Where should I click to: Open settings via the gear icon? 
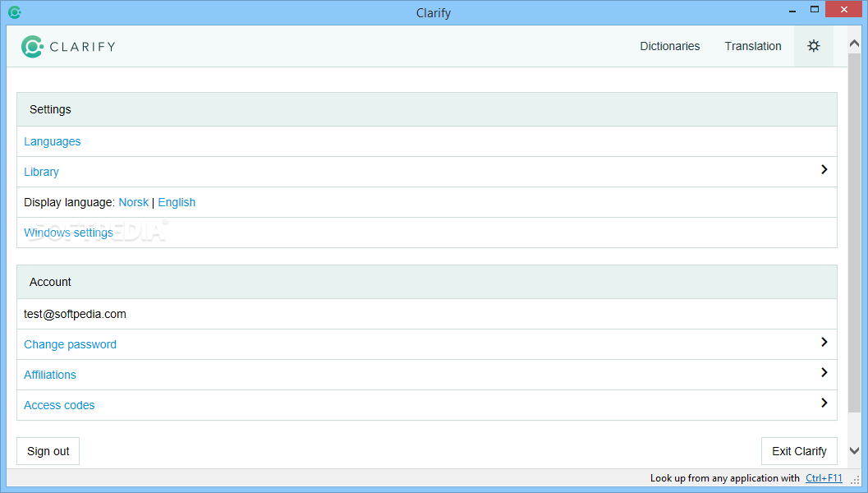click(x=813, y=46)
